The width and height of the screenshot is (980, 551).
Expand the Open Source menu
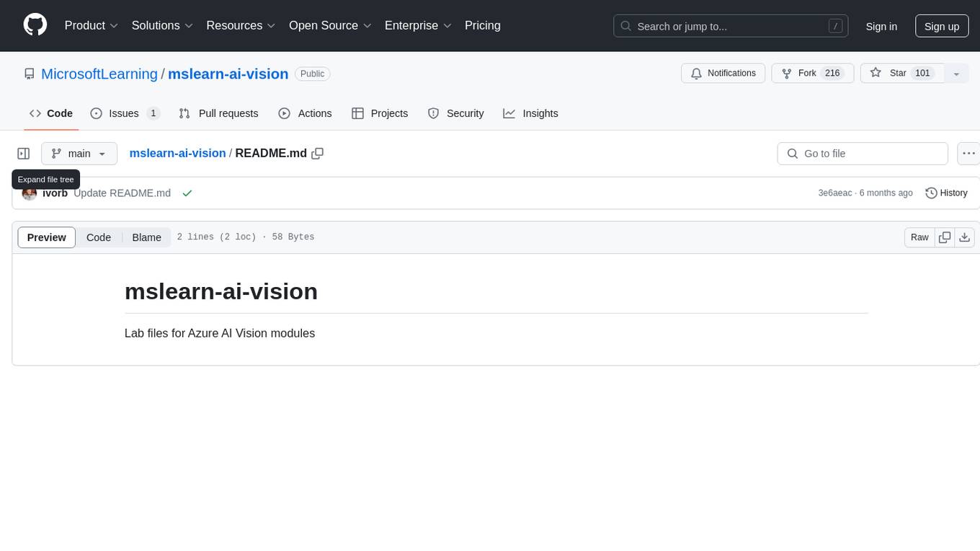330,25
